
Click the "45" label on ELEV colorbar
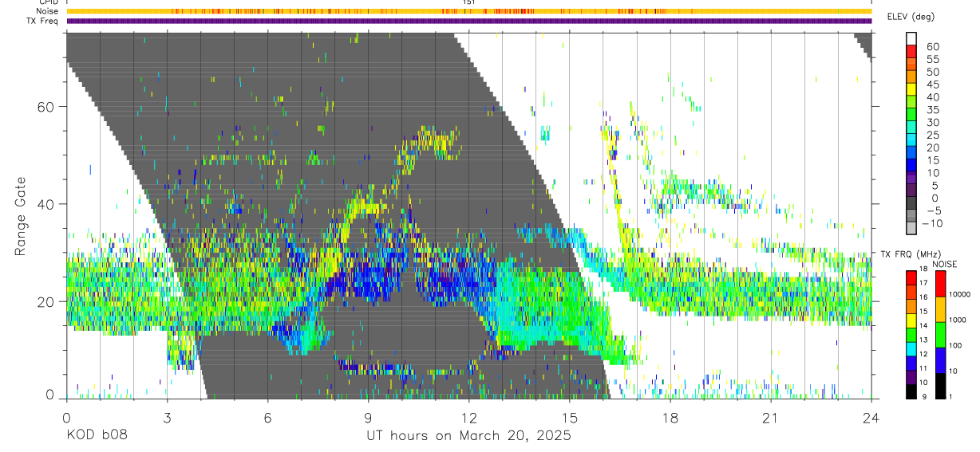tap(933, 85)
